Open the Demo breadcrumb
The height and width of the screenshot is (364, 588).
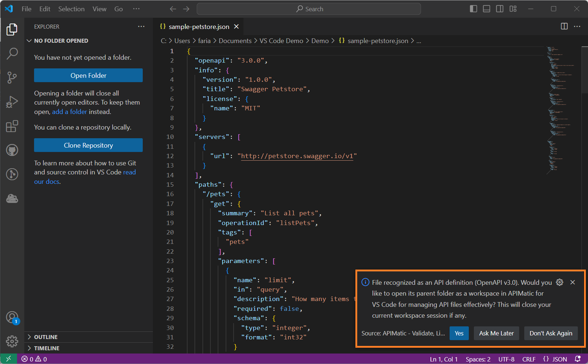point(320,41)
